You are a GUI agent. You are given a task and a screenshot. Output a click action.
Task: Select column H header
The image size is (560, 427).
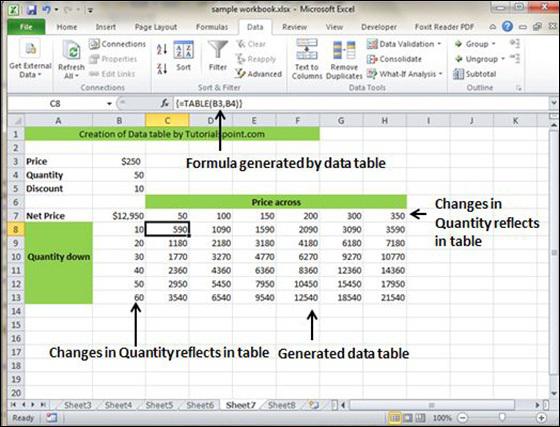click(x=385, y=120)
